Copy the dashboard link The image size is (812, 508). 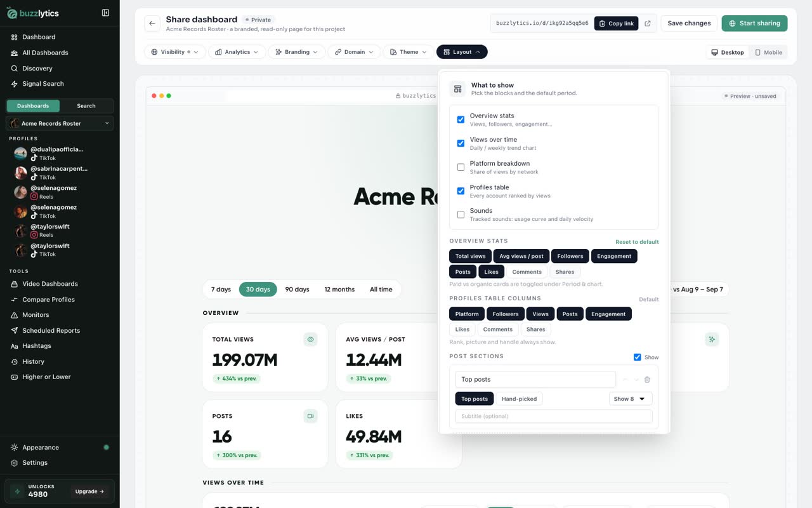pos(616,23)
